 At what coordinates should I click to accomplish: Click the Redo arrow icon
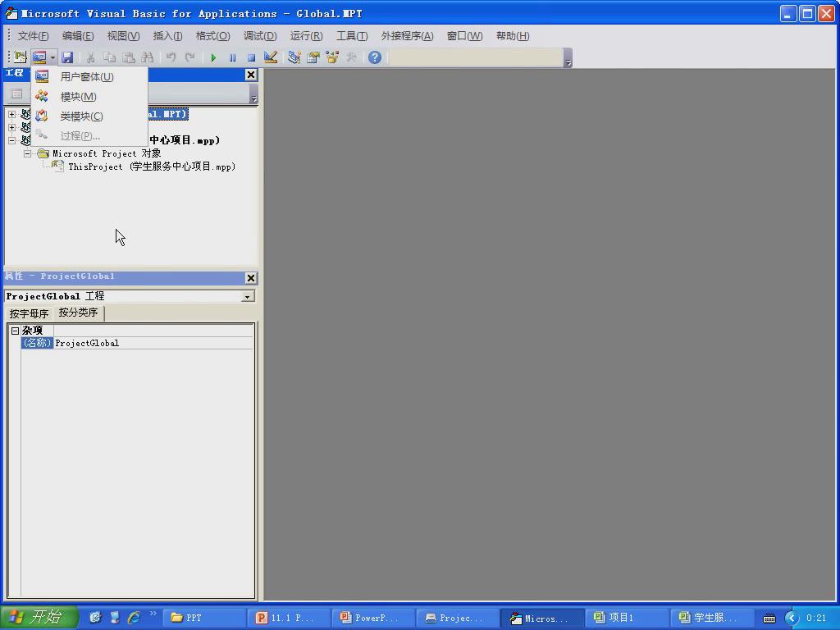tap(189, 57)
